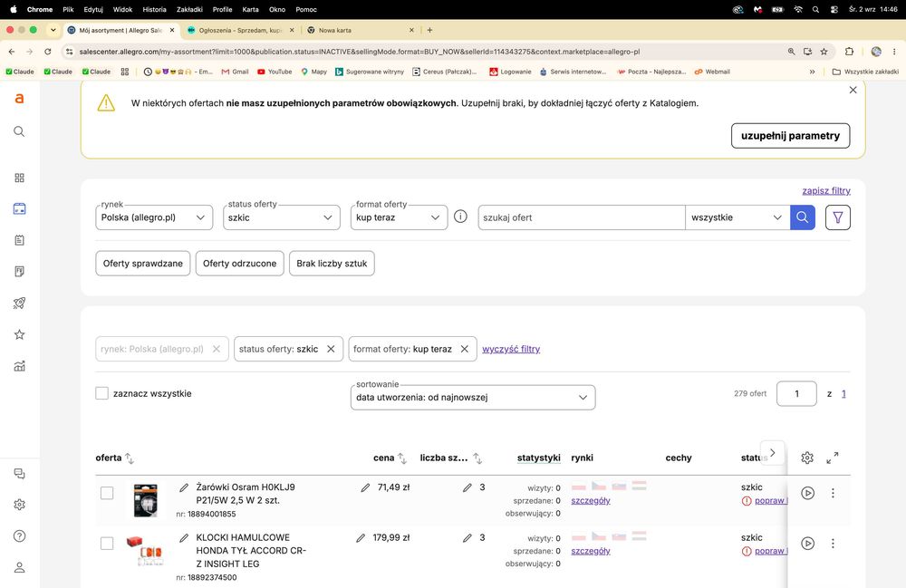This screenshot has height=588, width=906.
Task: Open szczegóły link for Żarówki Osram
Action: click(591, 501)
